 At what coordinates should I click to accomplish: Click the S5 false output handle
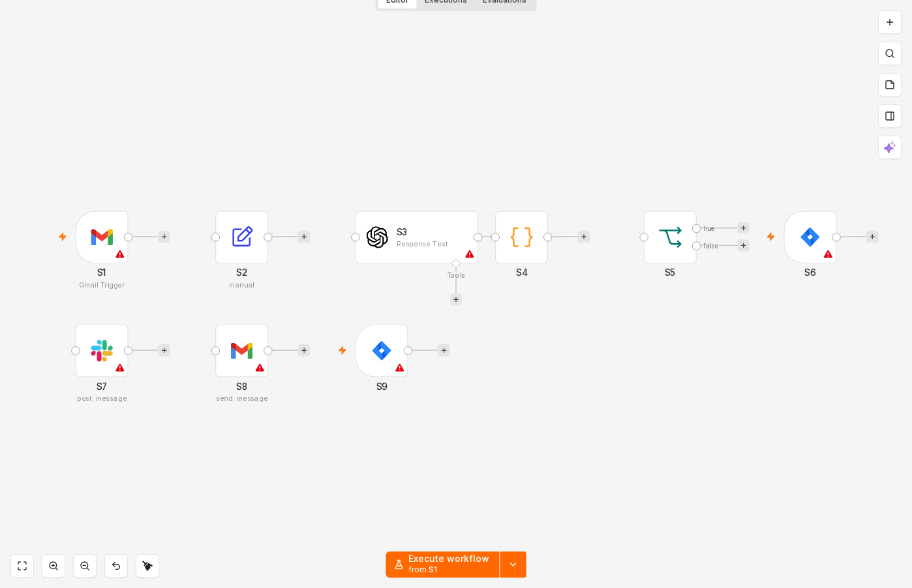[697, 246]
